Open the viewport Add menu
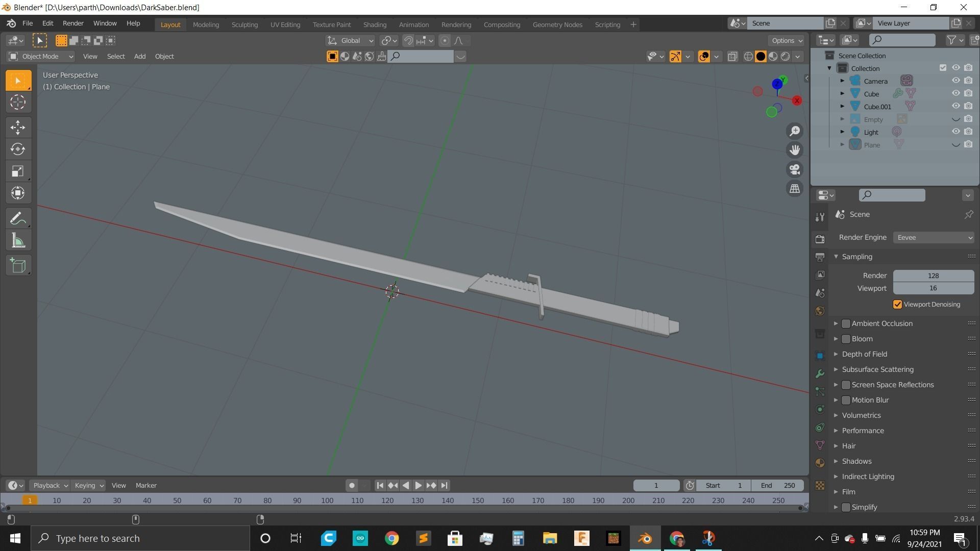Viewport: 980px width, 551px height. [x=139, y=57]
